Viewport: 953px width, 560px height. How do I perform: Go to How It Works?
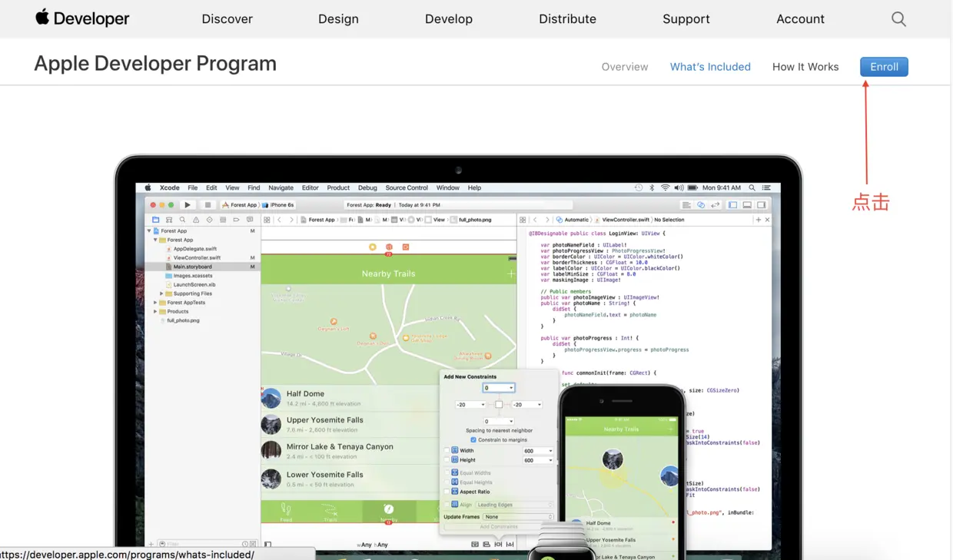pyautogui.click(x=805, y=67)
